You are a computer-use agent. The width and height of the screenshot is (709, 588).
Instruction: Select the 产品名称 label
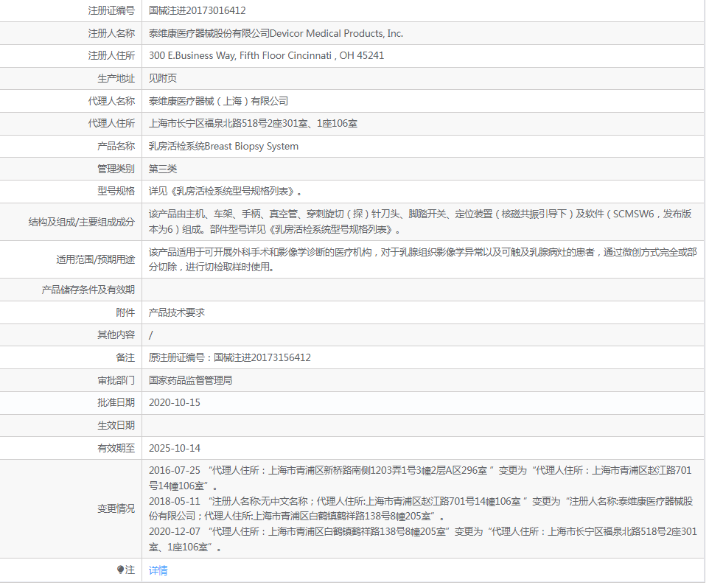pyautogui.click(x=116, y=147)
